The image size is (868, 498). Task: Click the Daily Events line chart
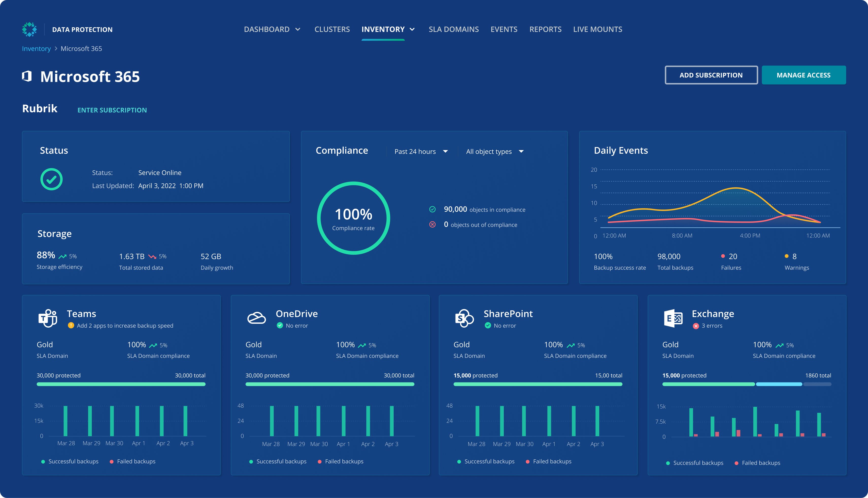(716, 202)
